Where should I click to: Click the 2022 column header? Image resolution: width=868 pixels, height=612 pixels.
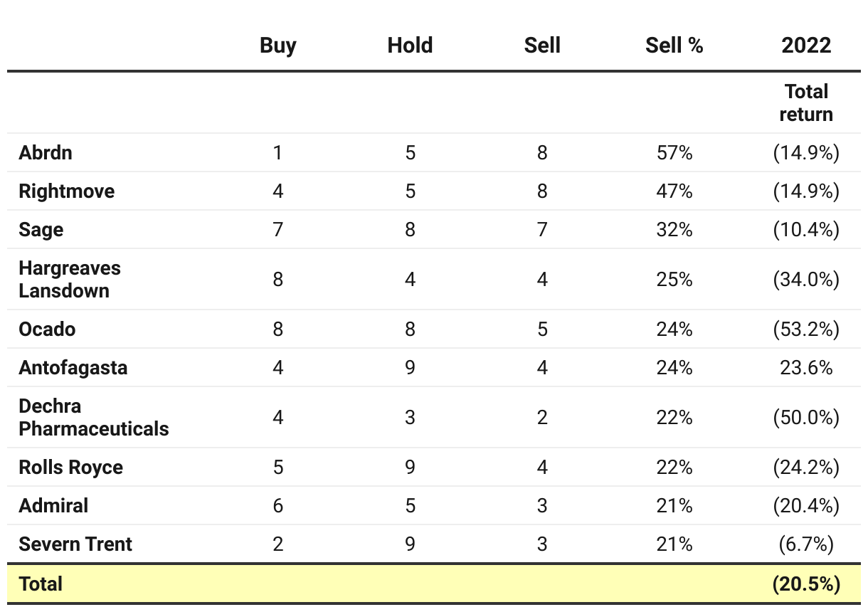pyautogui.click(x=806, y=46)
